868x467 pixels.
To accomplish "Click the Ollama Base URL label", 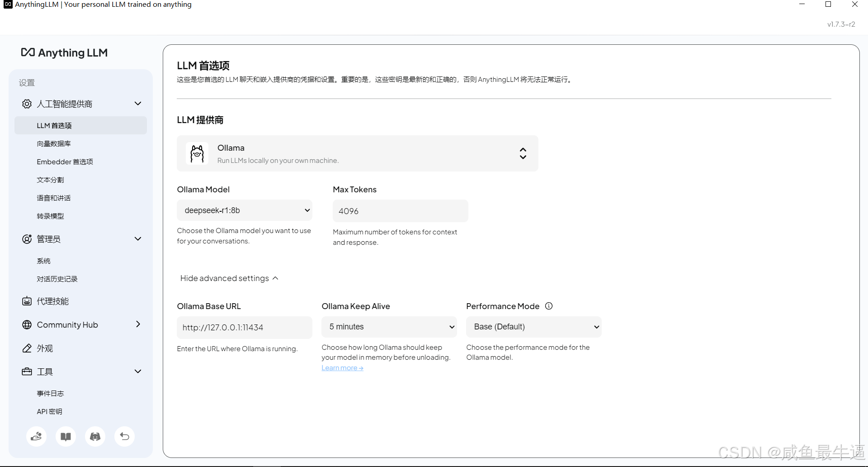I will (209, 306).
